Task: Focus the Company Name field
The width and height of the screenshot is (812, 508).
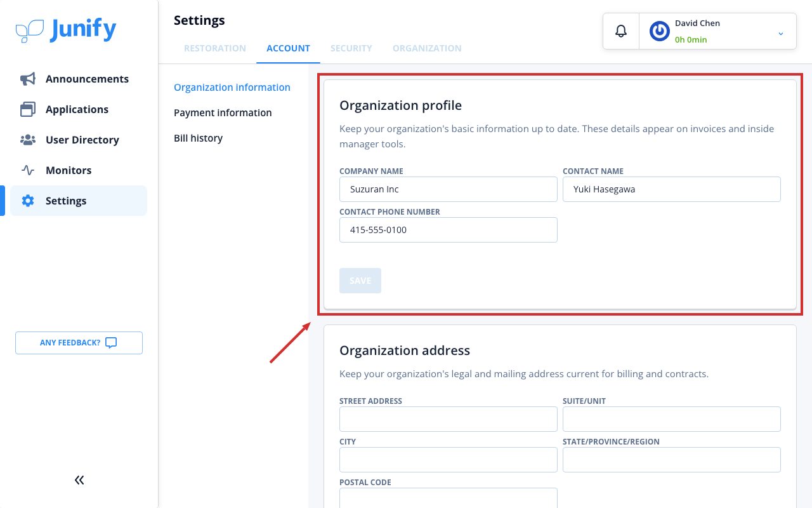Action: [449, 189]
